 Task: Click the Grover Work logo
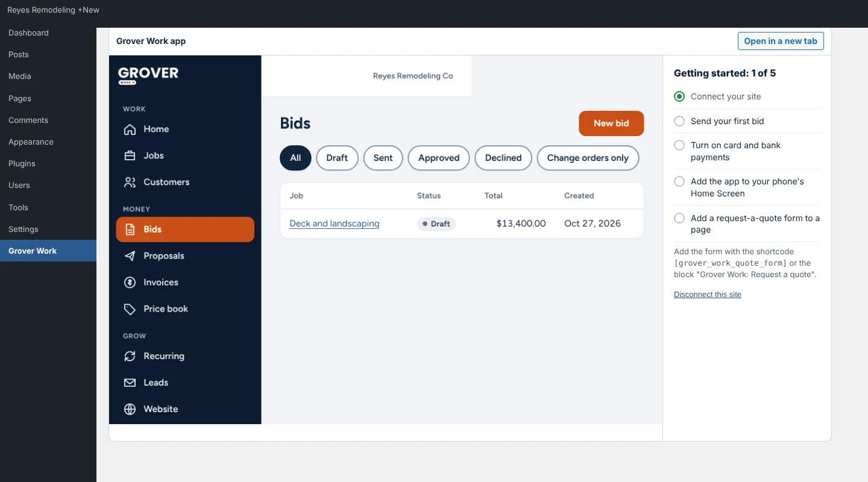click(x=148, y=75)
